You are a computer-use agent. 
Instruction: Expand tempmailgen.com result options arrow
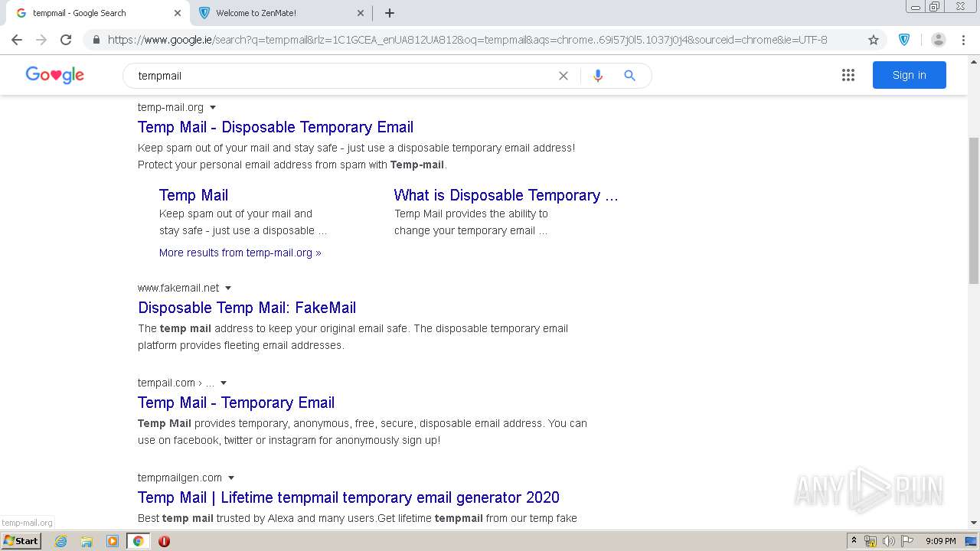pos(231,478)
